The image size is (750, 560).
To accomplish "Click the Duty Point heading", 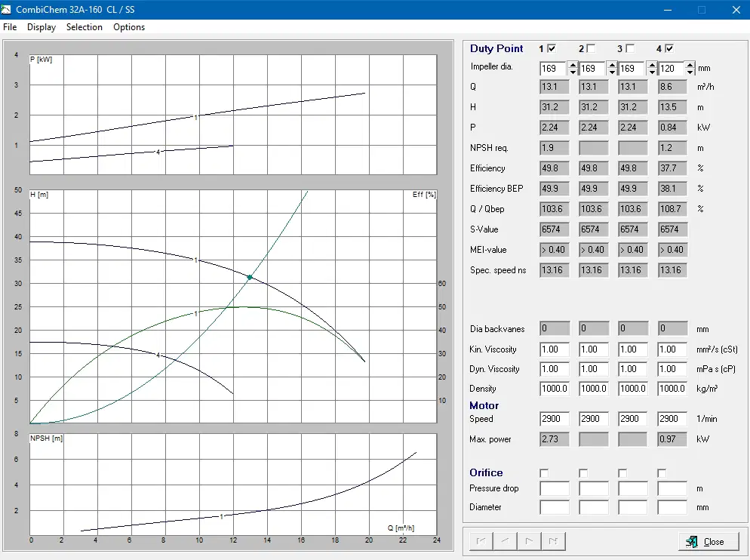I will (496, 48).
